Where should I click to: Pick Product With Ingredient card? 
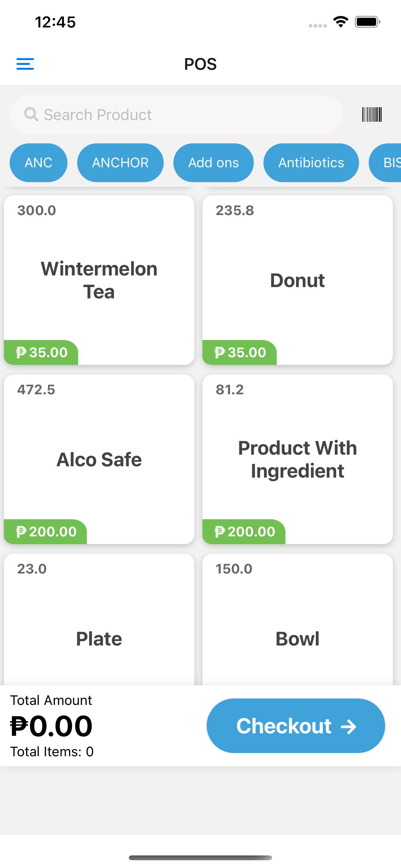coord(298,460)
